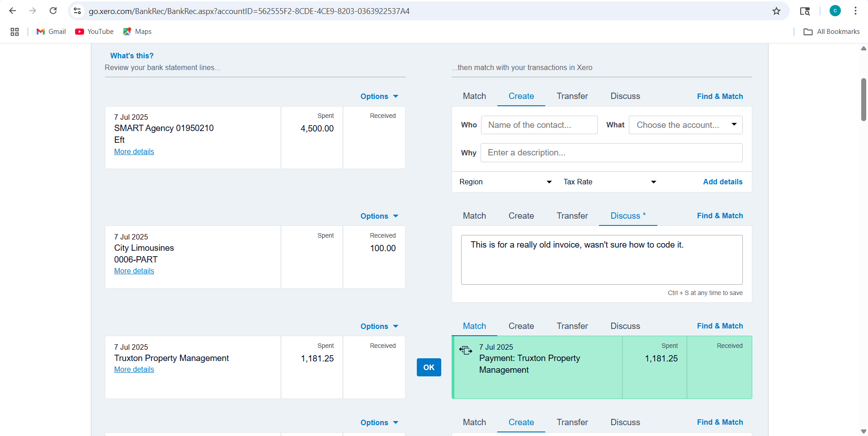Image resolution: width=868 pixels, height=436 pixels.
Task: Select the Transfer tab for Truxton Property Management
Action: click(572, 326)
